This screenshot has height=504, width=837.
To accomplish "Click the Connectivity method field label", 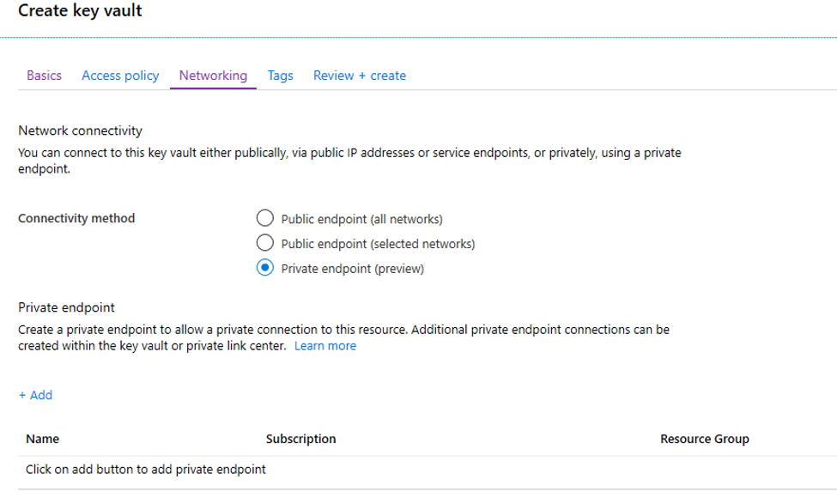I will coord(76,218).
